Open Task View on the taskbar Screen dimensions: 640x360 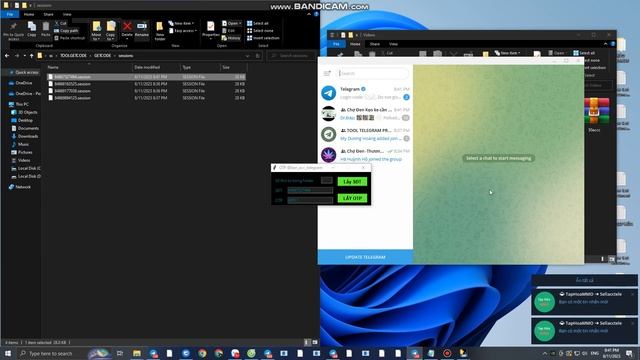click(x=120, y=353)
